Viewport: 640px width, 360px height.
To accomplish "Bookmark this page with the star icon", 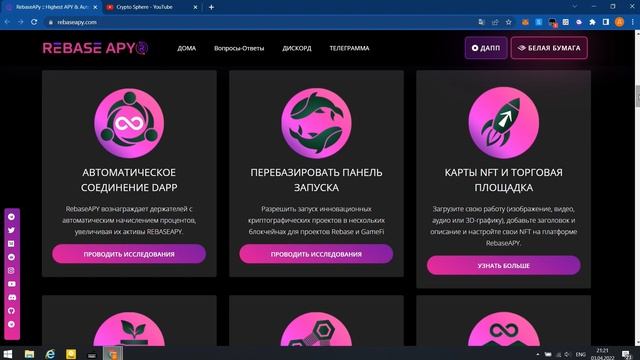I will (x=509, y=22).
